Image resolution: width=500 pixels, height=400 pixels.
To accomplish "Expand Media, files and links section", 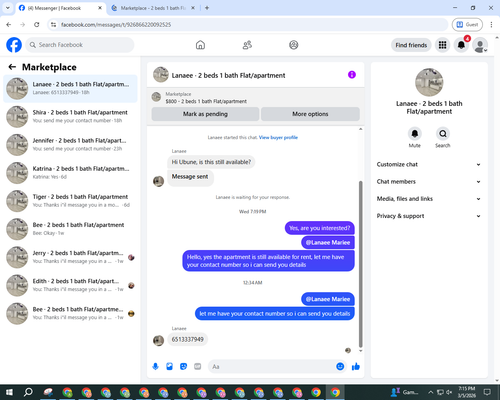I will (x=429, y=199).
